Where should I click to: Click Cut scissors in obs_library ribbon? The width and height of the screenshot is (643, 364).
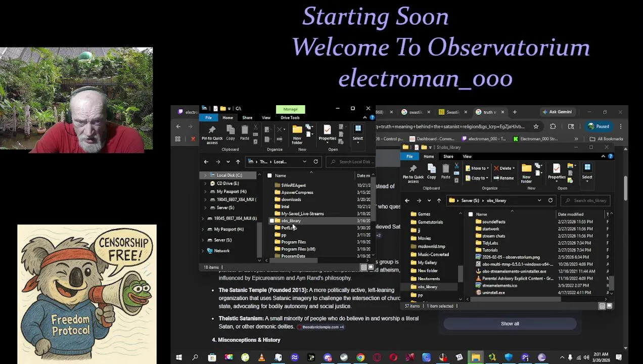(x=456, y=166)
